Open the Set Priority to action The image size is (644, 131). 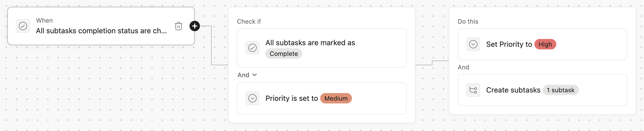[542, 44]
